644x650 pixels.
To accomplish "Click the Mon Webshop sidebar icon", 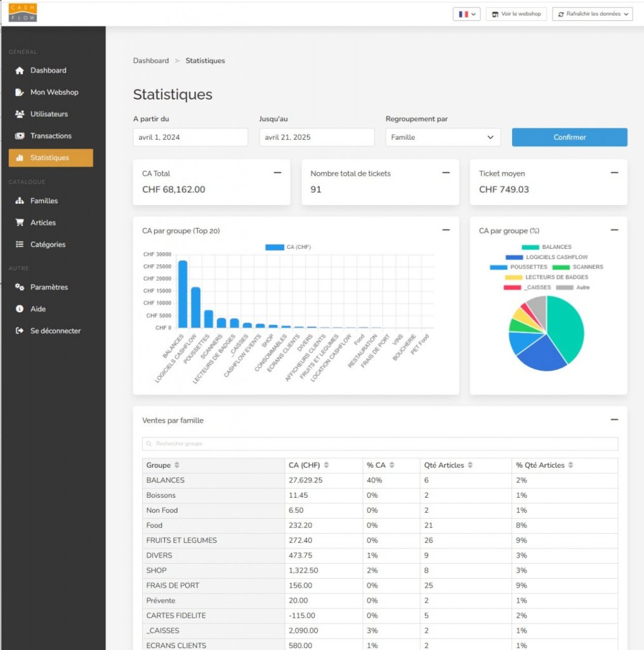I will coord(19,92).
